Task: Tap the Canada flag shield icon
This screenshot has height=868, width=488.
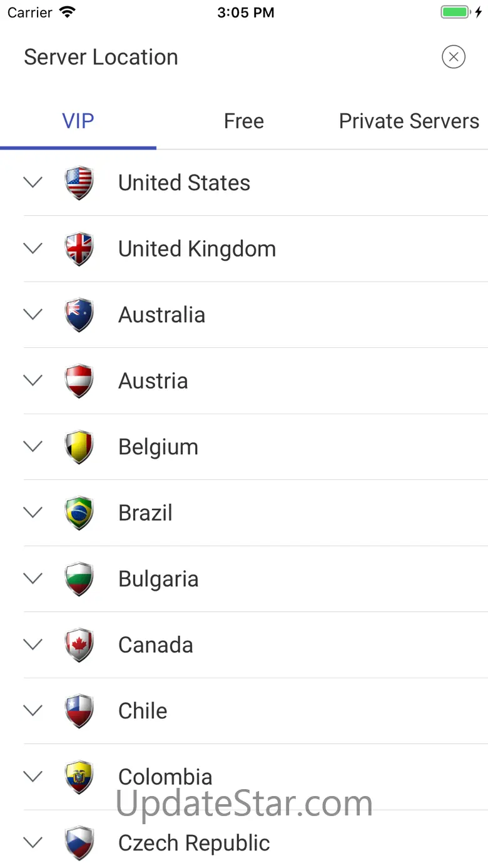Action: [79, 645]
